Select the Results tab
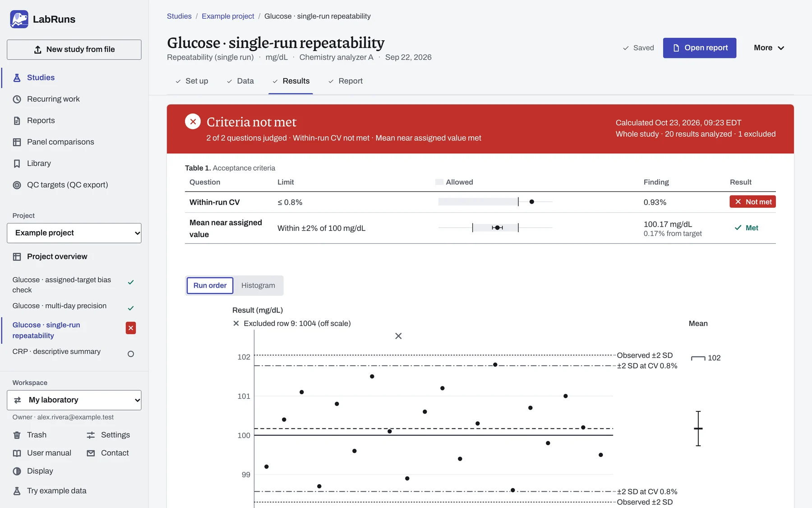Screen dimensions: 812x508 pos(291,81)
